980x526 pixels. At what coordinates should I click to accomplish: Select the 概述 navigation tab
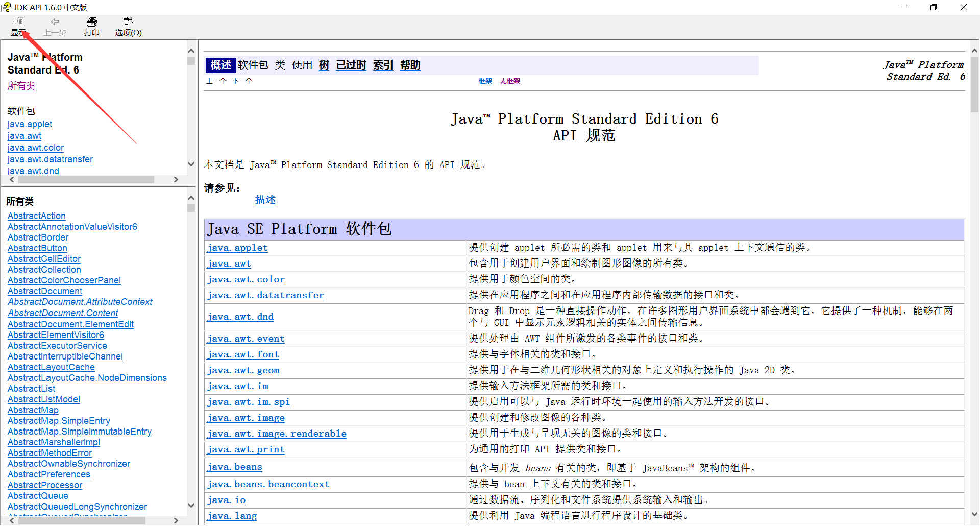pos(220,65)
